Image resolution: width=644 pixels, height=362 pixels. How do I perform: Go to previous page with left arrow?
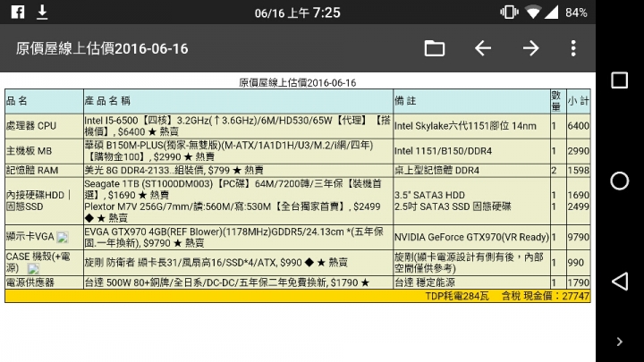click(483, 48)
